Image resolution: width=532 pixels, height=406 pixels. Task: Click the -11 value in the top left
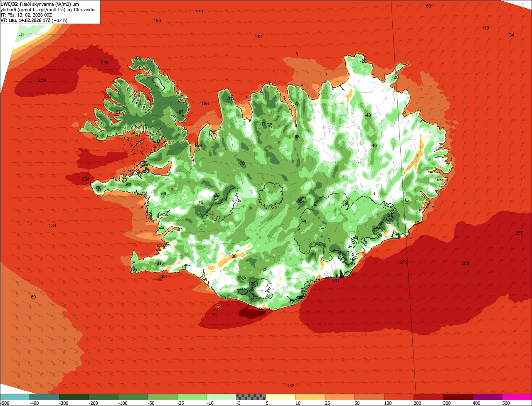pyautogui.click(x=22, y=35)
